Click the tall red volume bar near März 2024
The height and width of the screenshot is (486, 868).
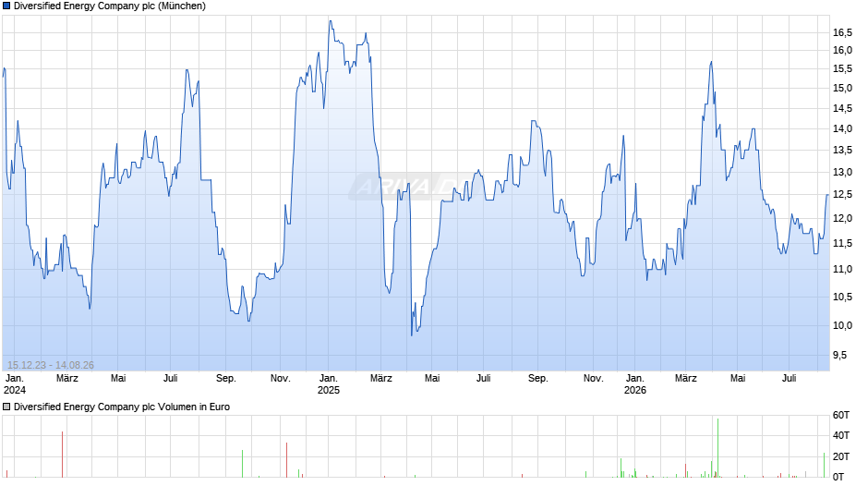coord(63,455)
